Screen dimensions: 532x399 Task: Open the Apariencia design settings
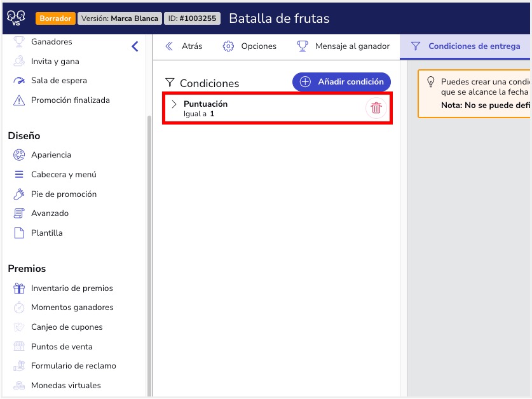(x=51, y=155)
